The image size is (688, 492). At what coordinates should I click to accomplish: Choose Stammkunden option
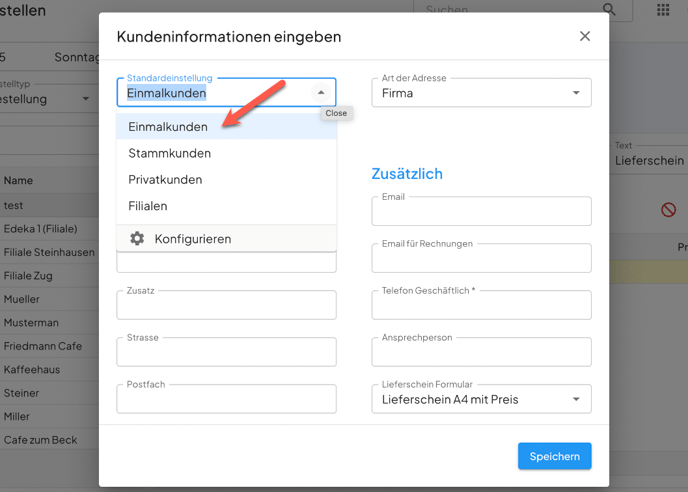point(170,153)
